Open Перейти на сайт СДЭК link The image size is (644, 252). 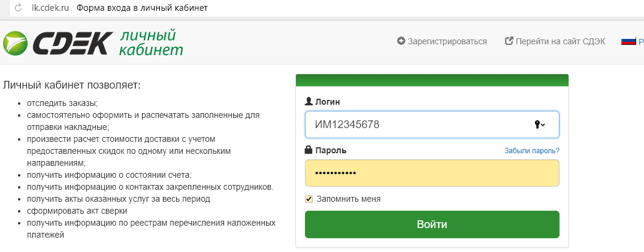(560, 41)
